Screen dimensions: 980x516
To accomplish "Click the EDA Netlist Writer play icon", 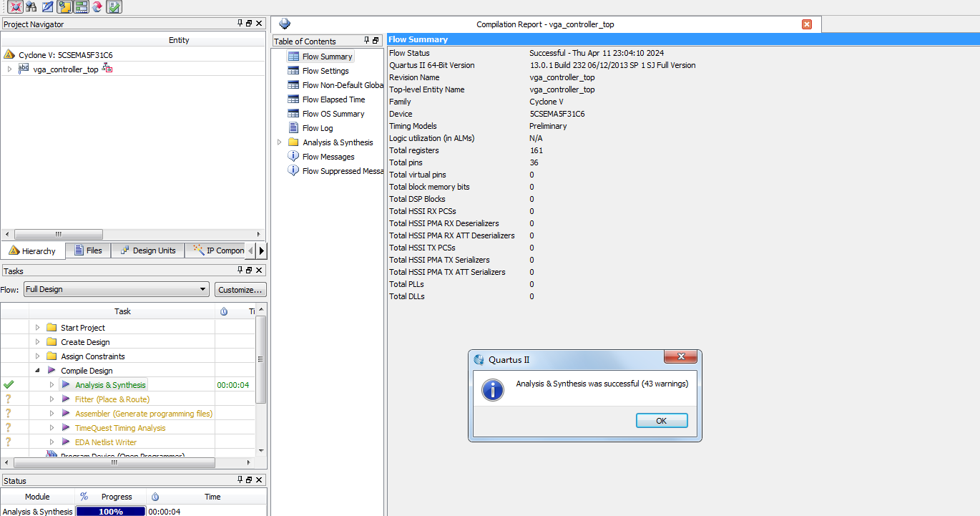I will pyautogui.click(x=66, y=442).
